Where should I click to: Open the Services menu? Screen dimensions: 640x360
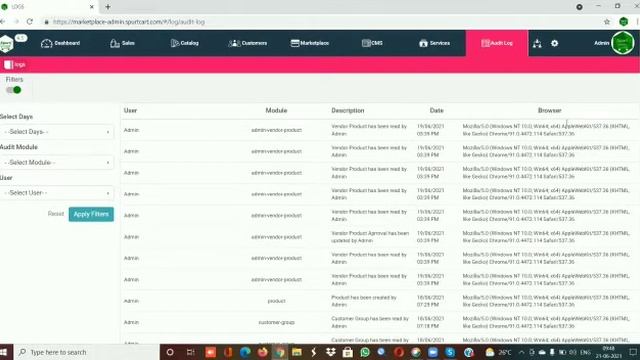434,43
